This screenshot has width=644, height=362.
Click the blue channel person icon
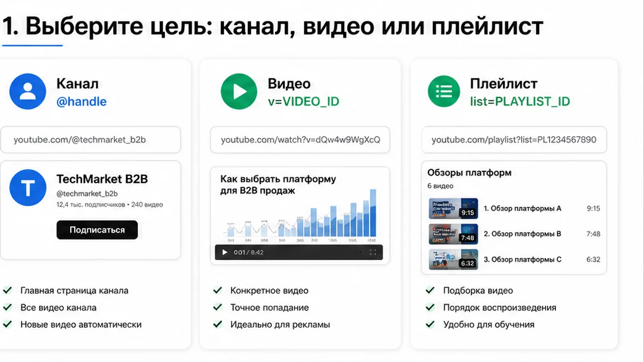(x=27, y=92)
